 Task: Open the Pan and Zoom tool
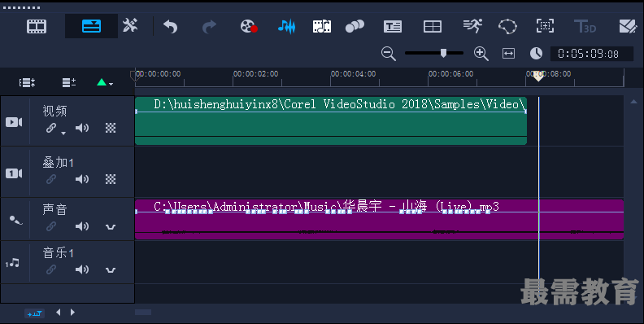545,26
